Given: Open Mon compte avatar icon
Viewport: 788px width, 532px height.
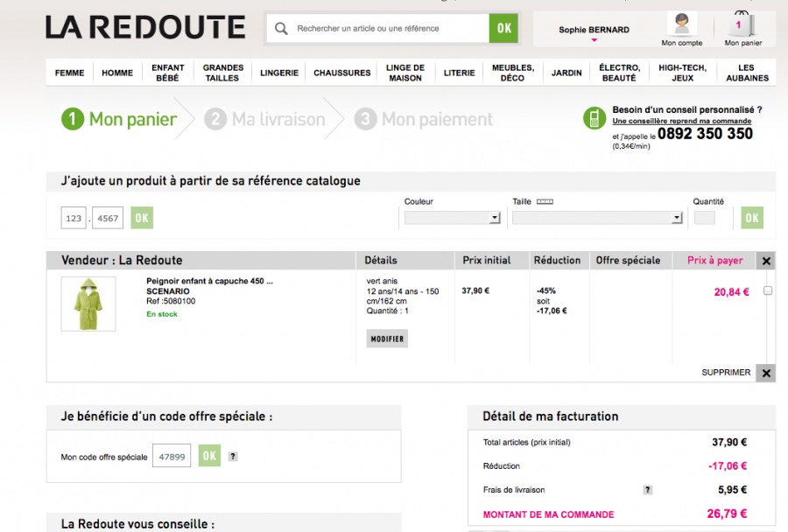Looking at the screenshot, I should pyautogui.click(x=681, y=24).
